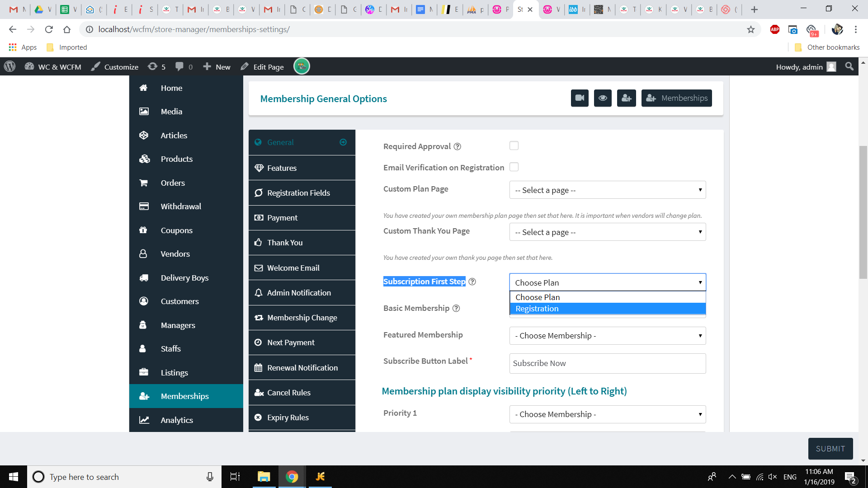This screenshot has width=868, height=488.
Task: Open the Custom Thank You Page dropdown
Action: pos(608,232)
